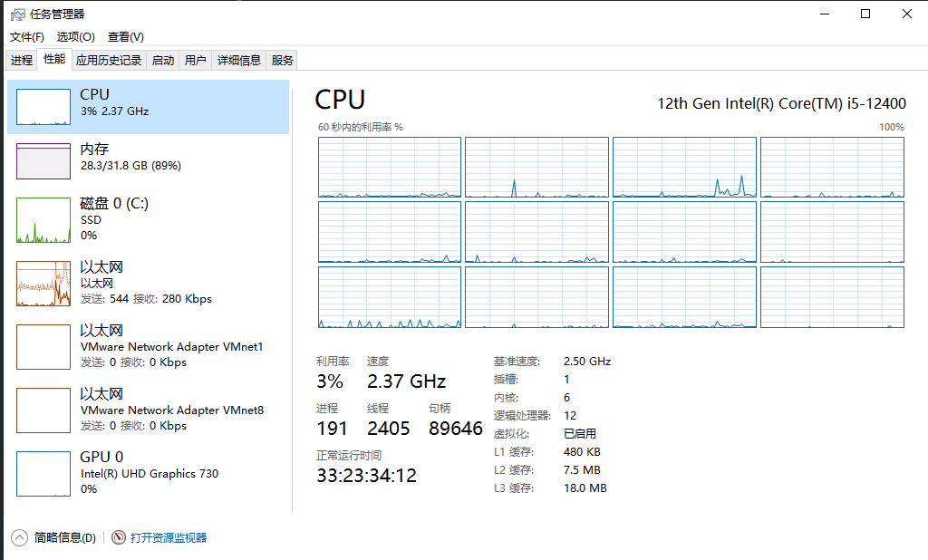The image size is (928, 560).
Task: Select the 内存 memory usage thumbnail
Action: pyautogui.click(x=43, y=161)
